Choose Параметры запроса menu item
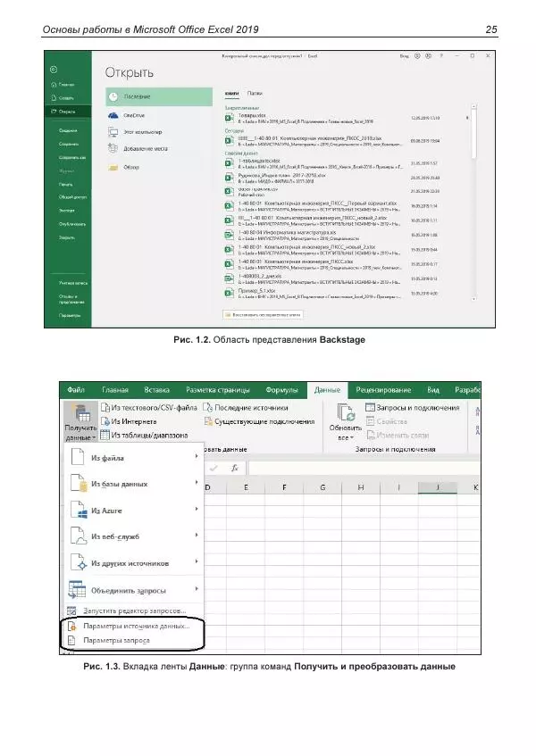 click(x=134, y=641)
